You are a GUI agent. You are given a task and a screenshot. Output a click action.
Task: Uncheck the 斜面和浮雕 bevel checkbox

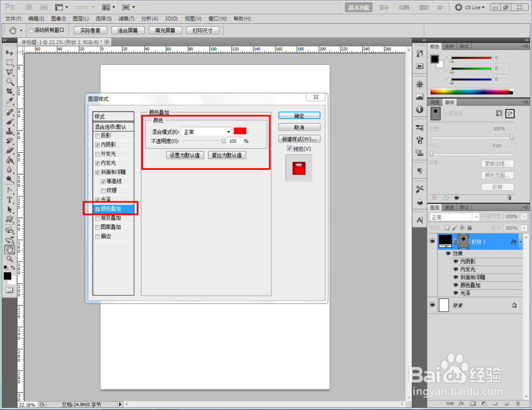pos(98,173)
